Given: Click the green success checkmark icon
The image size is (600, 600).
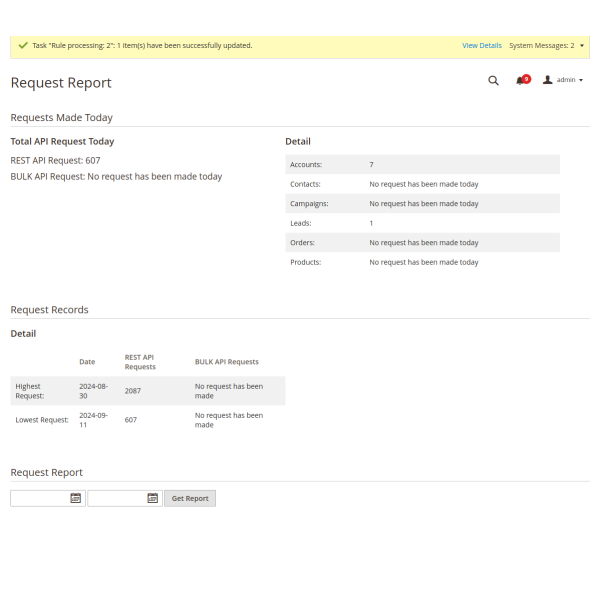Looking at the screenshot, I should point(22,46).
